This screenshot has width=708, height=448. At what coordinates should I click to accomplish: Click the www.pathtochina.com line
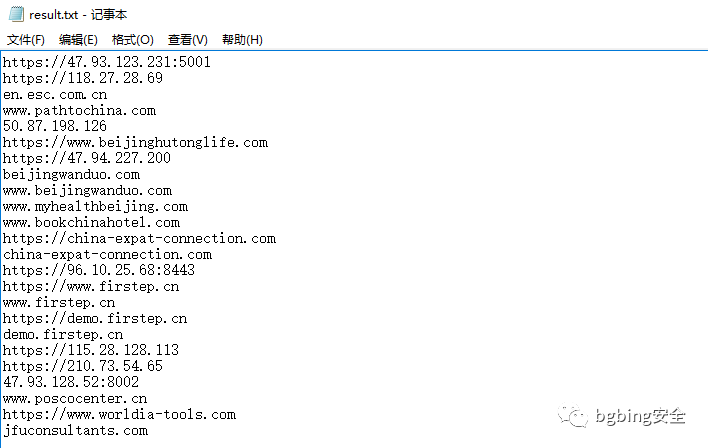coord(79,110)
